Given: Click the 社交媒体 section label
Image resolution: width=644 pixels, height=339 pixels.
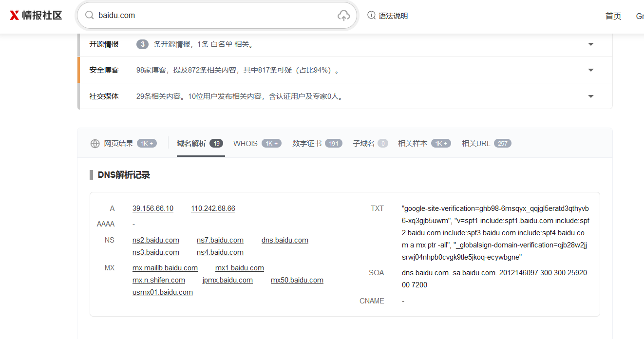Looking at the screenshot, I should (x=104, y=96).
